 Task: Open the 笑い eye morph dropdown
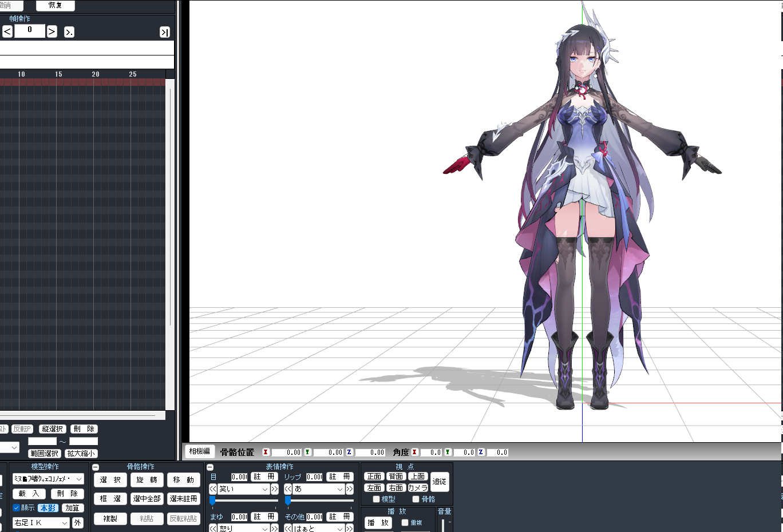pos(244,489)
